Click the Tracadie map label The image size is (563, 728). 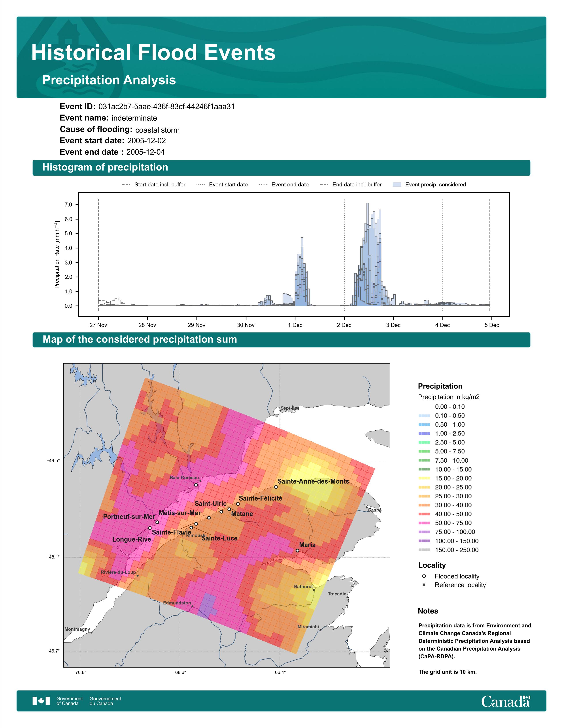click(337, 594)
